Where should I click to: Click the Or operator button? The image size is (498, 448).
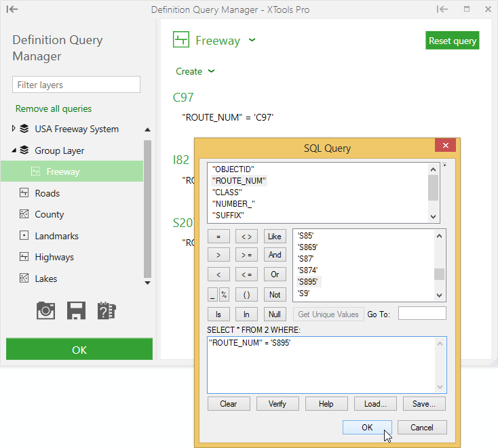[275, 274]
